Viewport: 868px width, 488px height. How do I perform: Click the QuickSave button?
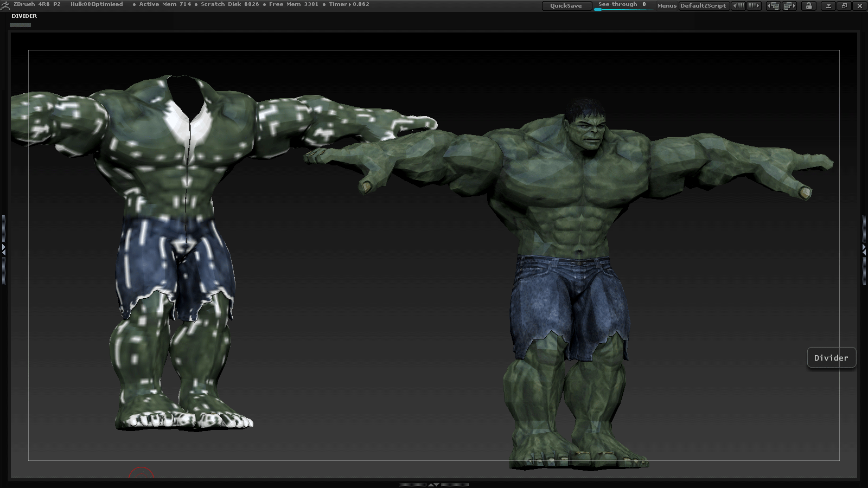566,5
